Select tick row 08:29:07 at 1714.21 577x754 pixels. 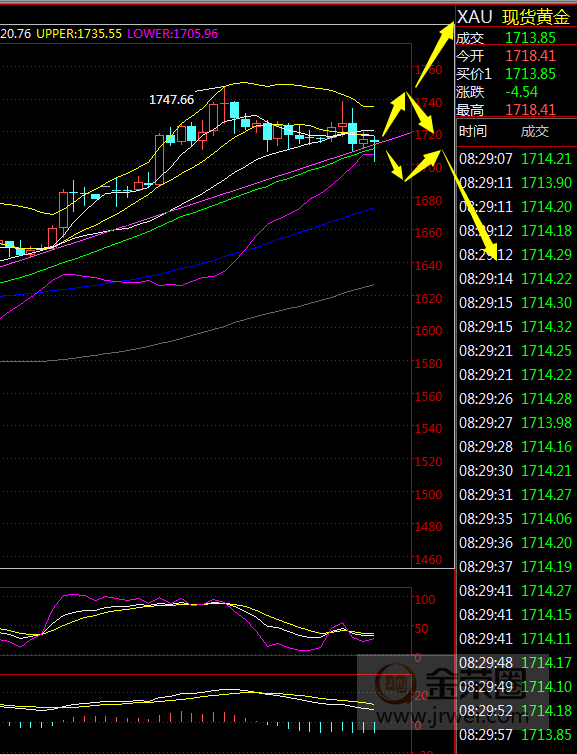click(x=515, y=159)
